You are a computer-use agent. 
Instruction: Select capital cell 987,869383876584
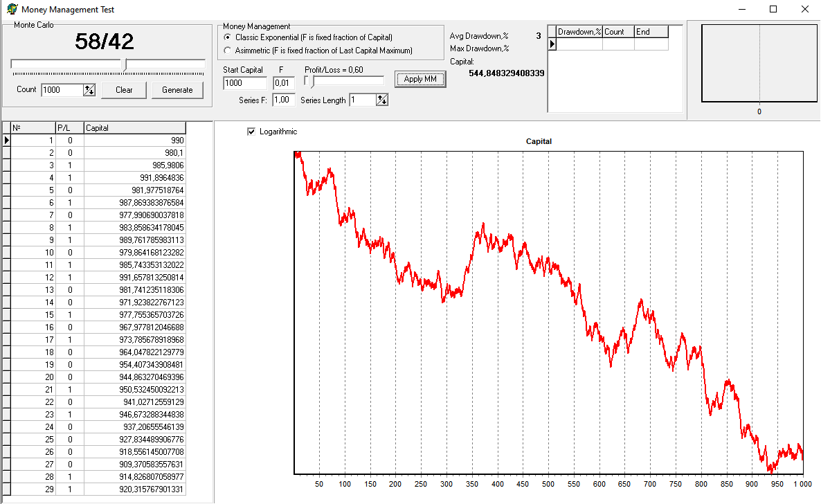coord(134,203)
